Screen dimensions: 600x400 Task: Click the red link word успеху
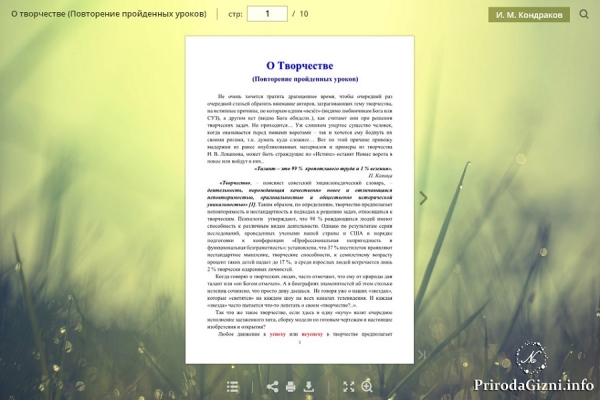pos(278,334)
